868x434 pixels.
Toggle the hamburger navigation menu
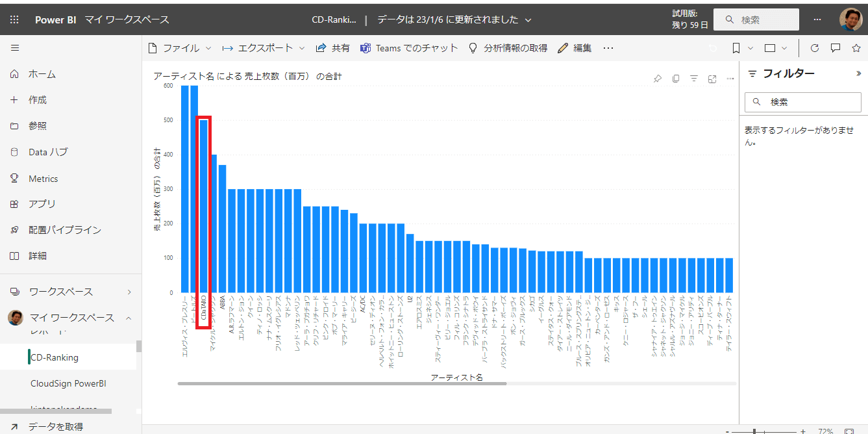tap(15, 48)
